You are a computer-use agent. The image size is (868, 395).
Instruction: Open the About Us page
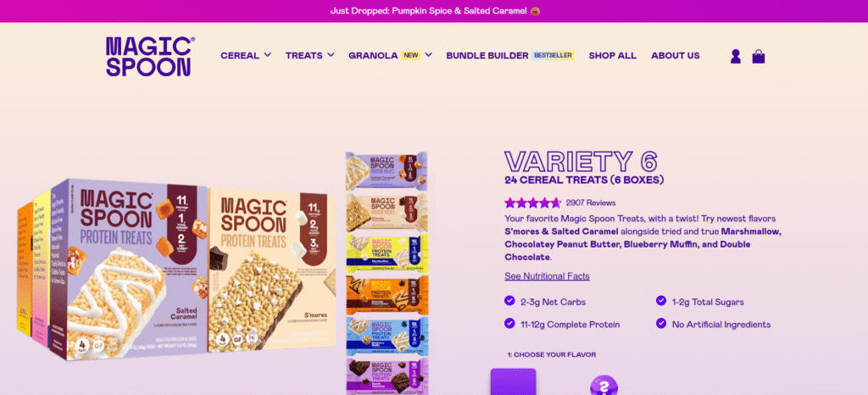pyautogui.click(x=676, y=55)
